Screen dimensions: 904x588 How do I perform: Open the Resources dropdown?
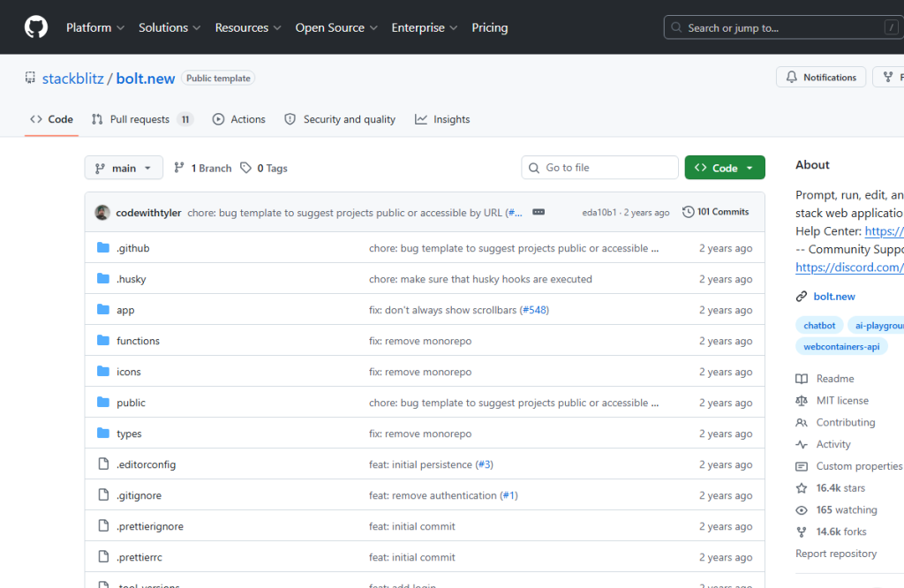click(x=248, y=27)
